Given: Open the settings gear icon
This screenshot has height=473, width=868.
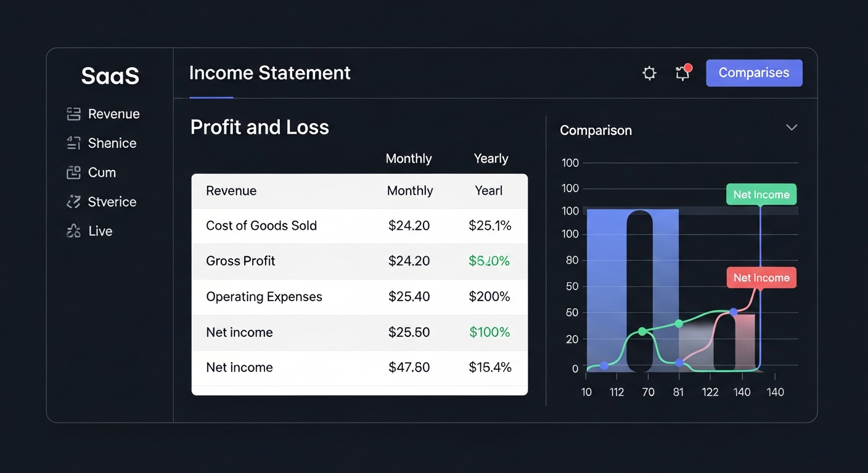Looking at the screenshot, I should tap(649, 73).
